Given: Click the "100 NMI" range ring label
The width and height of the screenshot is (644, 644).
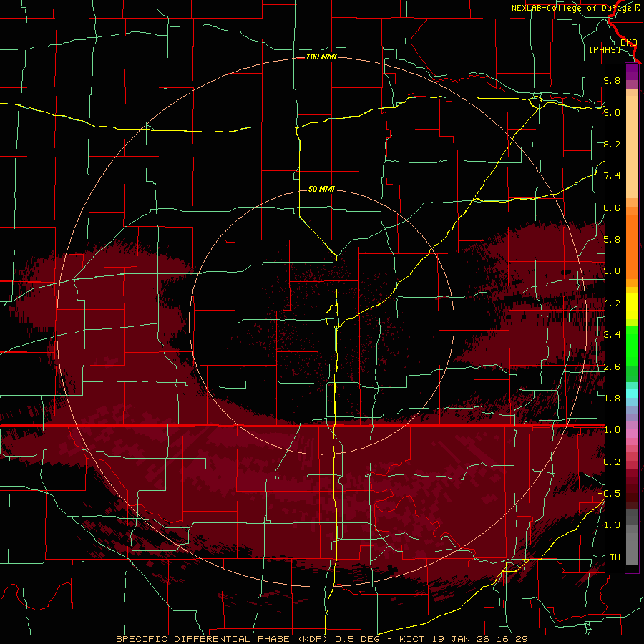Looking at the screenshot, I should click(321, 57).
